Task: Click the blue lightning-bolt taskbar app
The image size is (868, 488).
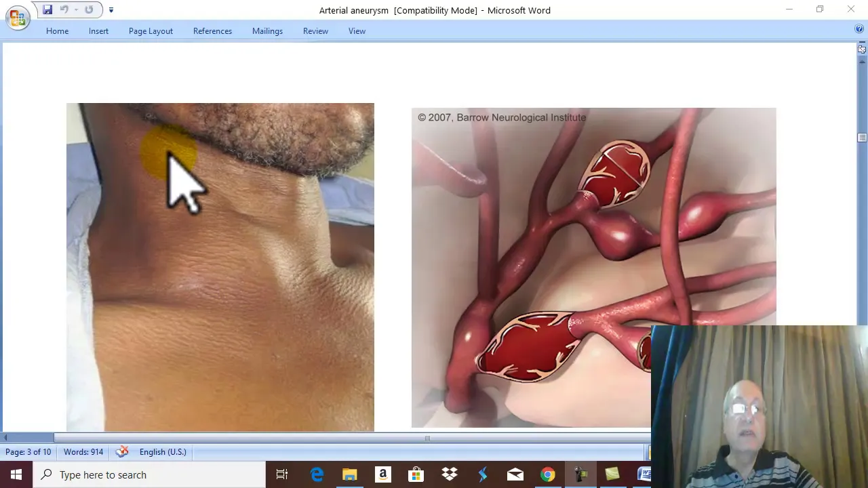Action: pyautogui.click(x=482, y=474)
